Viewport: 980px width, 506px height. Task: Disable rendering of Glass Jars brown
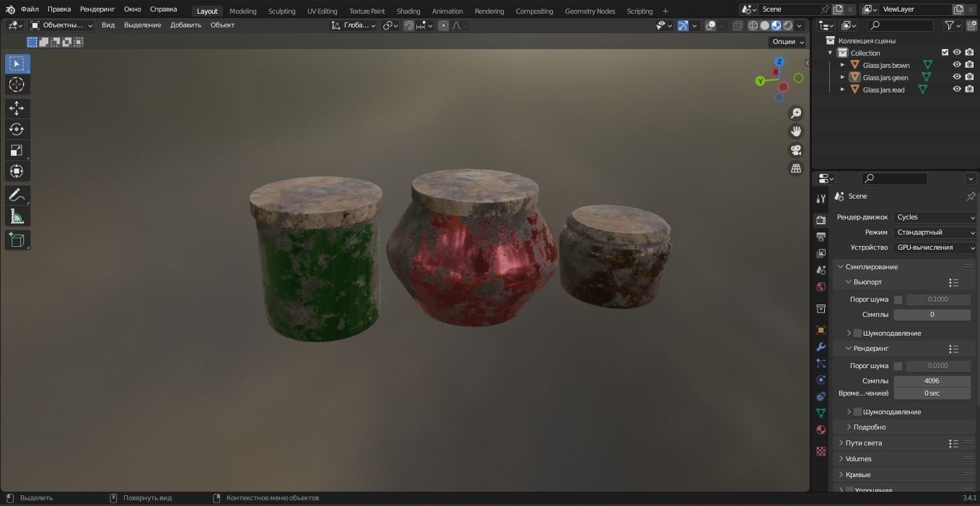click(969, 65)
